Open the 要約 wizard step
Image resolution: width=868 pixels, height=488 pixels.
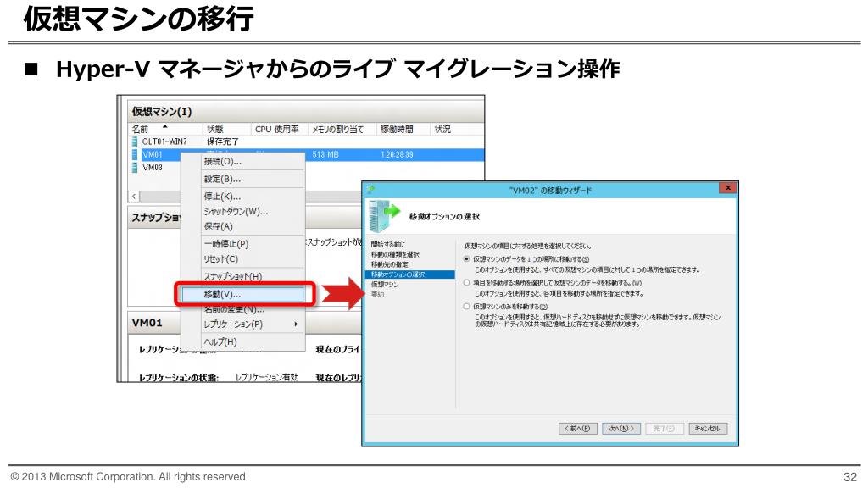pos(377,294)
